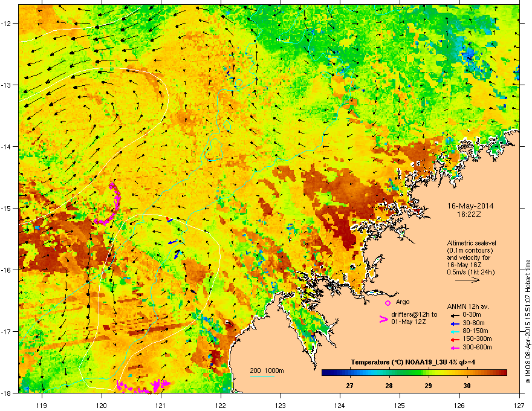Click the '300-600m' depth label
Screen dimensions: 532x411
coord(477,347)
